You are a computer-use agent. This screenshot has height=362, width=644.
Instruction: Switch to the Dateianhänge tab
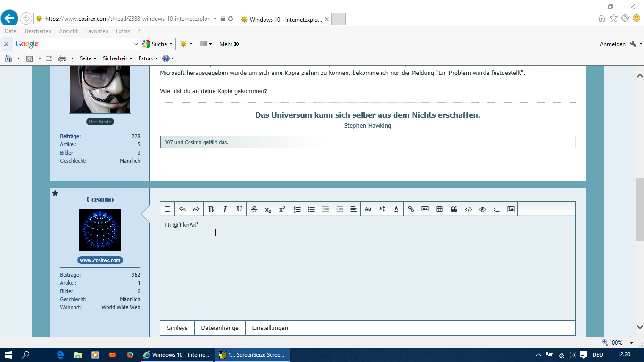[x=220, y=328]
